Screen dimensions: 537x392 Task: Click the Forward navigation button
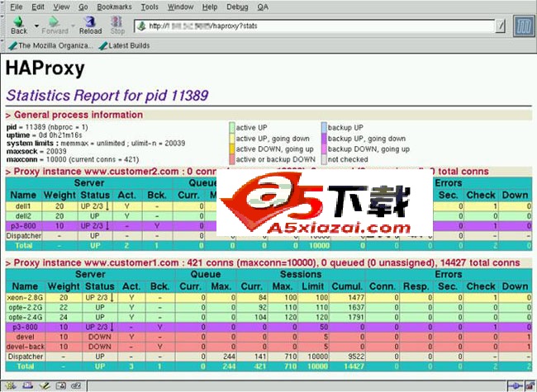[55, 26]
